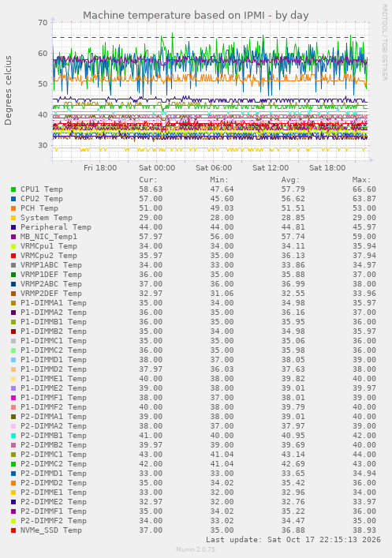Click the 'P1-DIMMB2 Temp' legend label
392x558 pixels.
(54, 331)
